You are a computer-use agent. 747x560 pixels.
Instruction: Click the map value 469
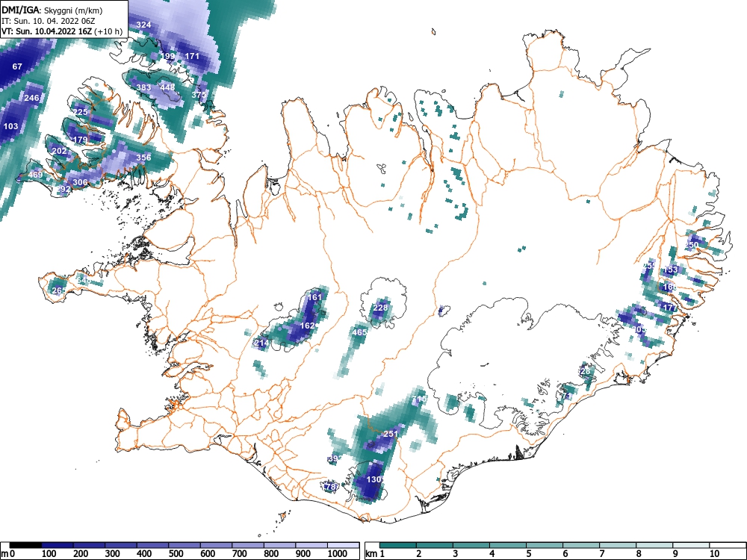click(x=35, y=175)
